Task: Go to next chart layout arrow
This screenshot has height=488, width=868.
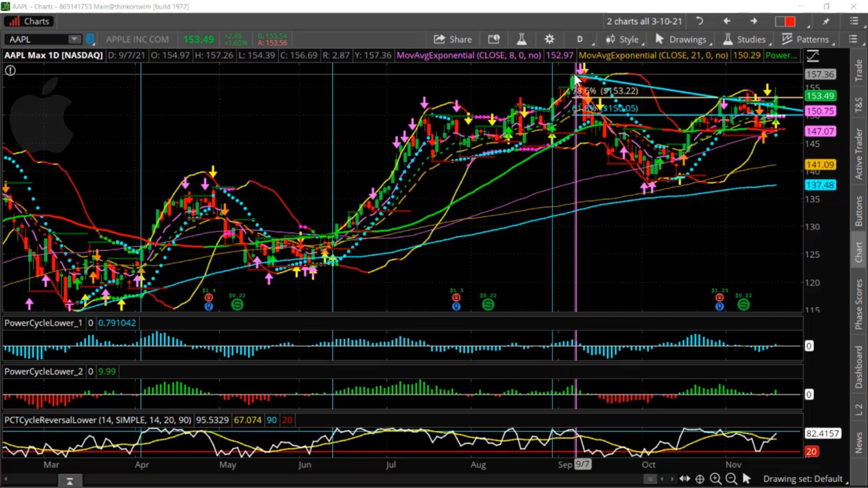Action: pyautogui.click(x=754, y=21)
